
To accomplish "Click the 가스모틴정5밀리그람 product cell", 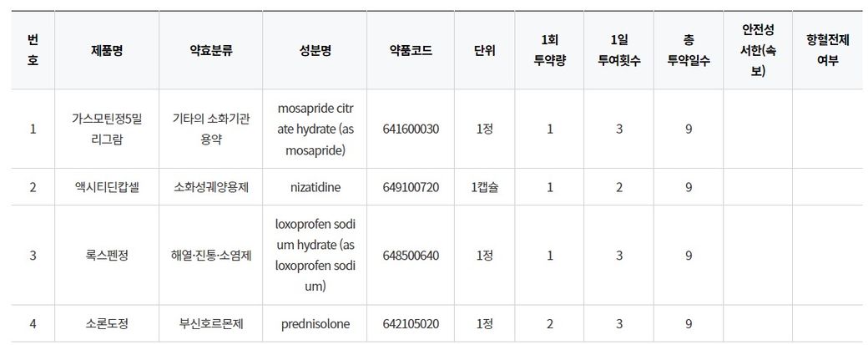I will pos(107,129).
